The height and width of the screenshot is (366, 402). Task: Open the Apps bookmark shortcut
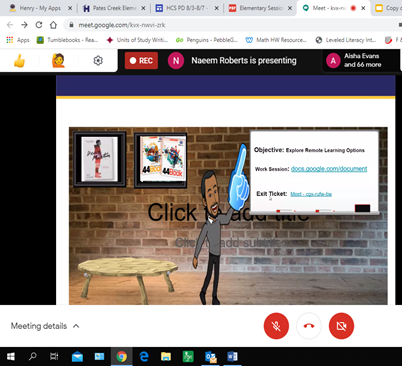click(18, 40)
